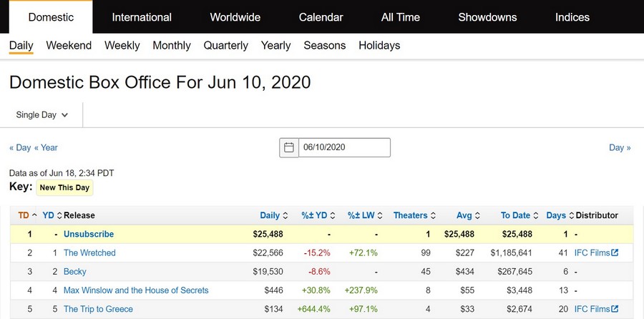The width and height of the screenshot is (644, 319).
Task: Open The Wretched release page
Action: [89, 252]
